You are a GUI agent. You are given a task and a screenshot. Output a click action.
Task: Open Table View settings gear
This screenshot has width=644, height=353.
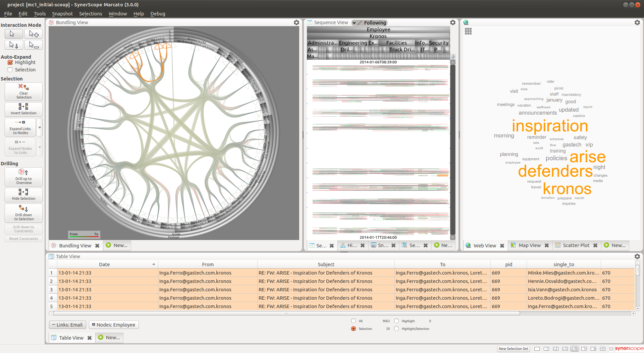click(637, 256)
